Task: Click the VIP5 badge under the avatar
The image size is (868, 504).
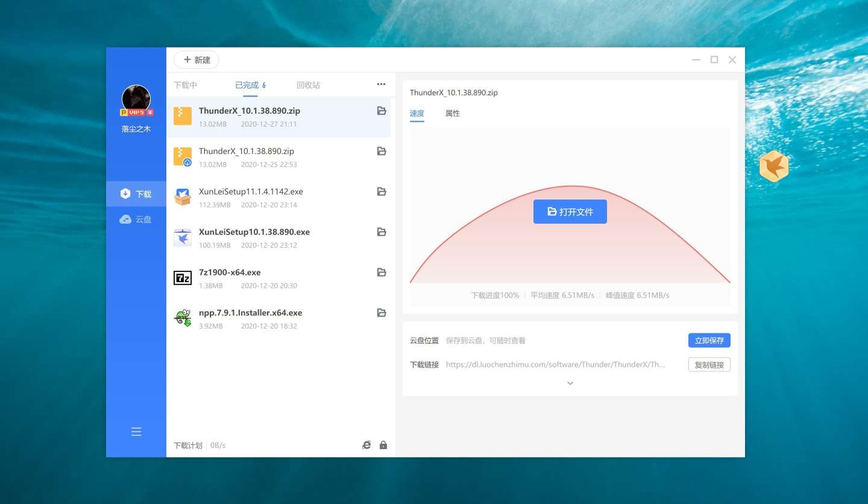Action: tap(136, 112)
